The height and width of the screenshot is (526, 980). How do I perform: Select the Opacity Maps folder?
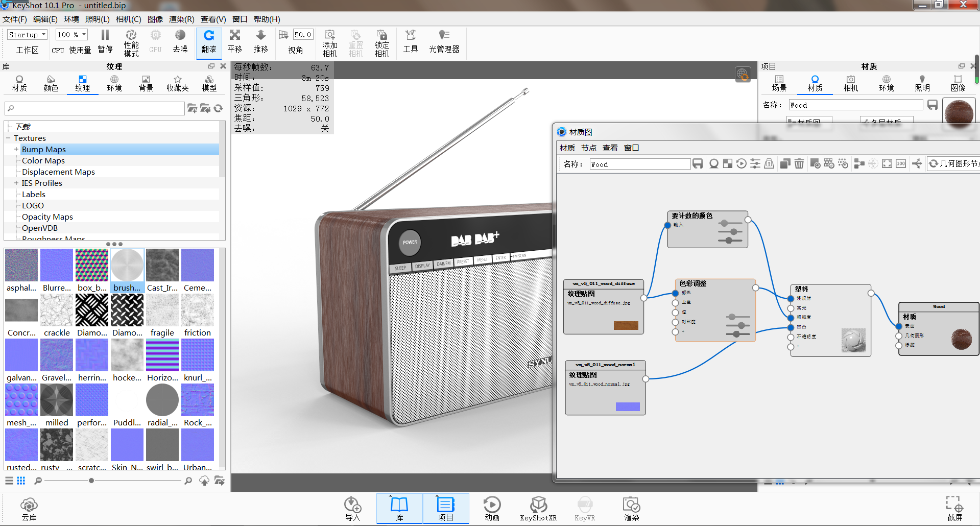point(47,217)
